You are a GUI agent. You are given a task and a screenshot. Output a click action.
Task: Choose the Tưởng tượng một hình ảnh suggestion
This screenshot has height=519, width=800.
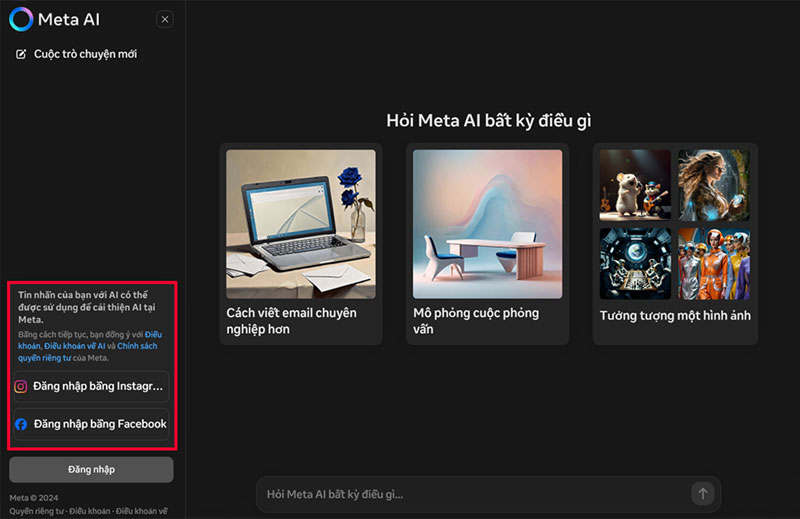click(675, 316)
